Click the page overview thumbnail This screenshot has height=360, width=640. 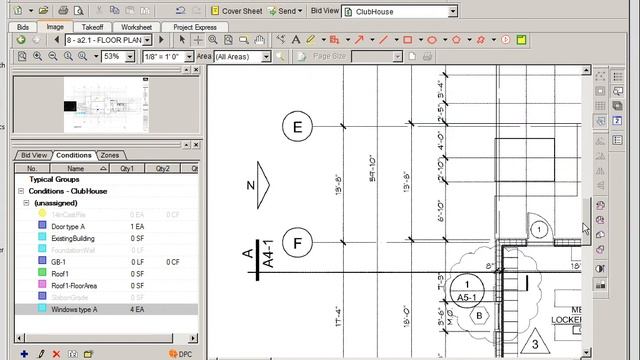point(106,105)
